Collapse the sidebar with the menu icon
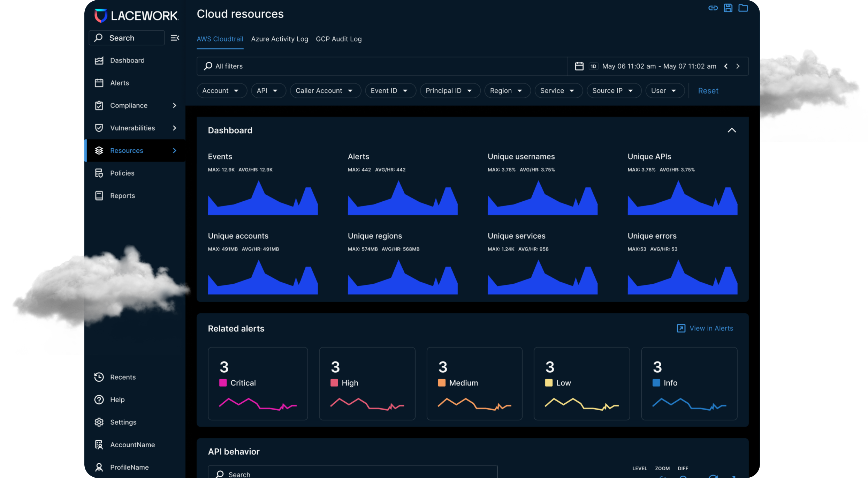This screenshot has width=868, height=478. (175, 38)
